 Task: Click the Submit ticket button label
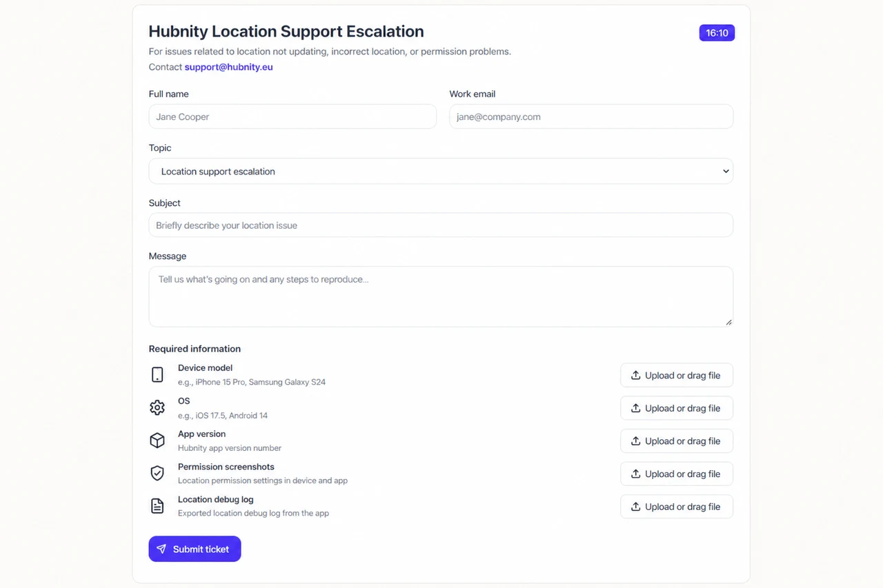pos(201,549)
